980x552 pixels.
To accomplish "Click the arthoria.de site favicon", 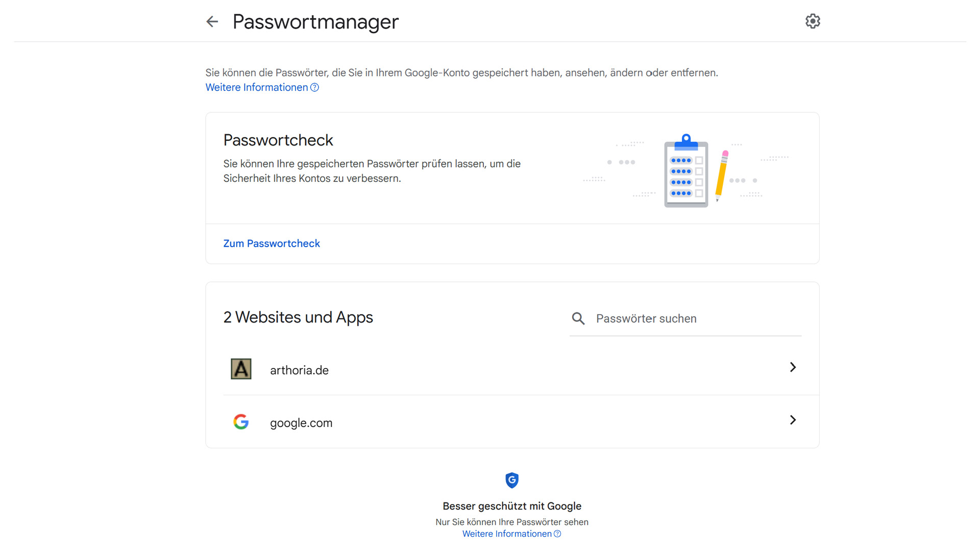I will point(241,369).
